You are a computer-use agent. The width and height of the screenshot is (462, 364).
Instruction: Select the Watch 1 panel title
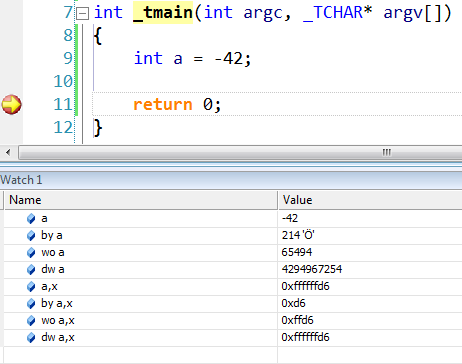coord(21,180)
